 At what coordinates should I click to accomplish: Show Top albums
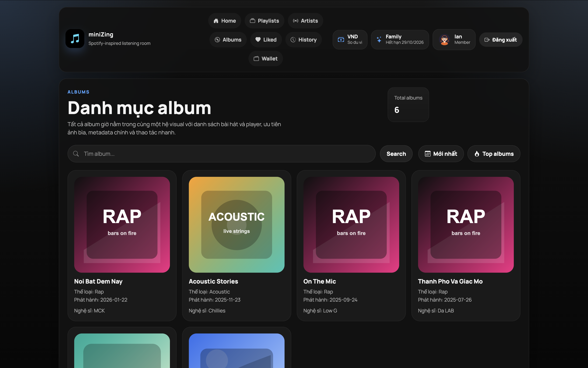click(494, 154)
